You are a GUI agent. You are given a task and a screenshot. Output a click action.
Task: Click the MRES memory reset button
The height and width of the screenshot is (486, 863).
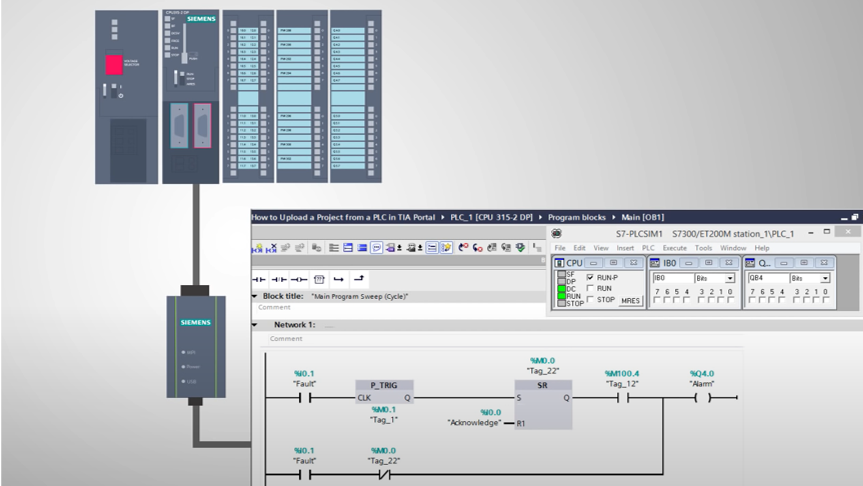coord(630,301)
